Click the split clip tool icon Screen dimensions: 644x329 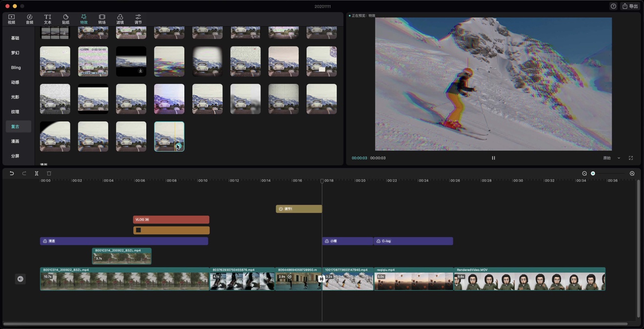[37, 173]
